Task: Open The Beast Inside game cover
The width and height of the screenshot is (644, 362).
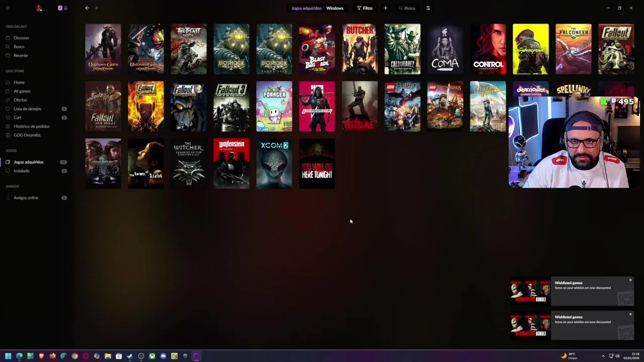Action: pos(189,49)
